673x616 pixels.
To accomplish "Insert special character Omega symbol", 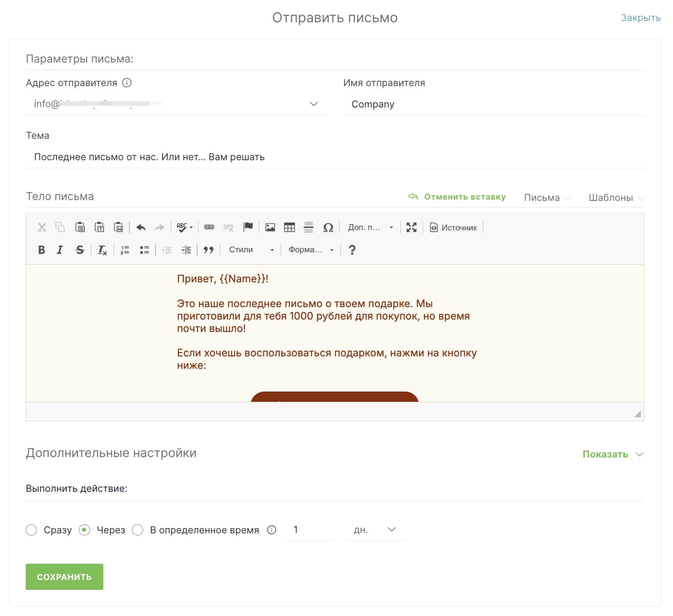I will coord(328,227).
